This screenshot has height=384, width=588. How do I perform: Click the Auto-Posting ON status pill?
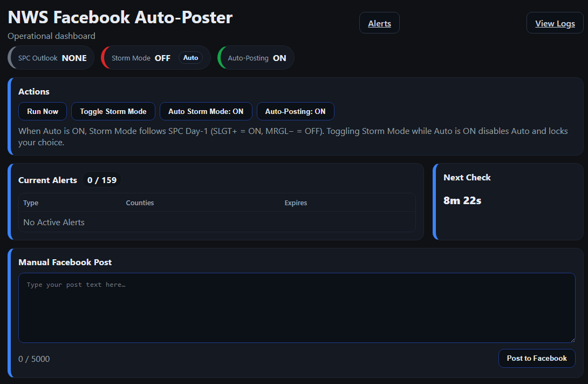coord(257,58)
